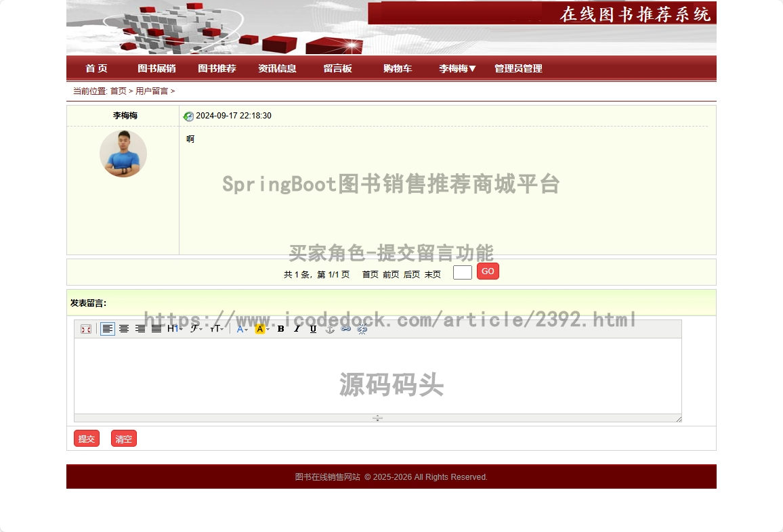Click the timestamp 2024-09-17 22:18:30
This screenshot has width=783, height=532.
234,116
